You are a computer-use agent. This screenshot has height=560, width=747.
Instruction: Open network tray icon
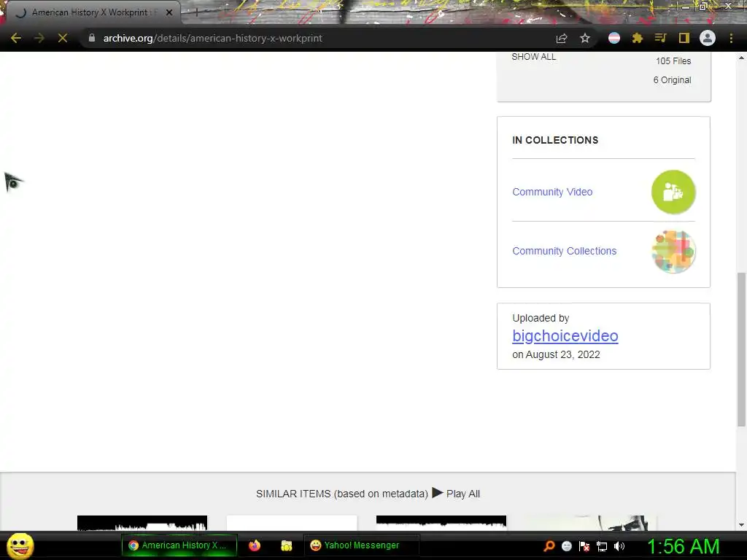[x=602, y=546]
